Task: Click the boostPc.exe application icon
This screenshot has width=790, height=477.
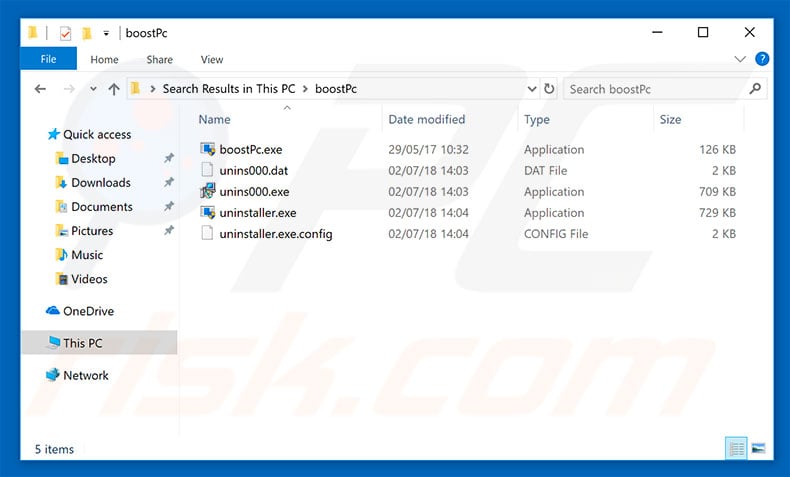Action: (x=208, y=149)
